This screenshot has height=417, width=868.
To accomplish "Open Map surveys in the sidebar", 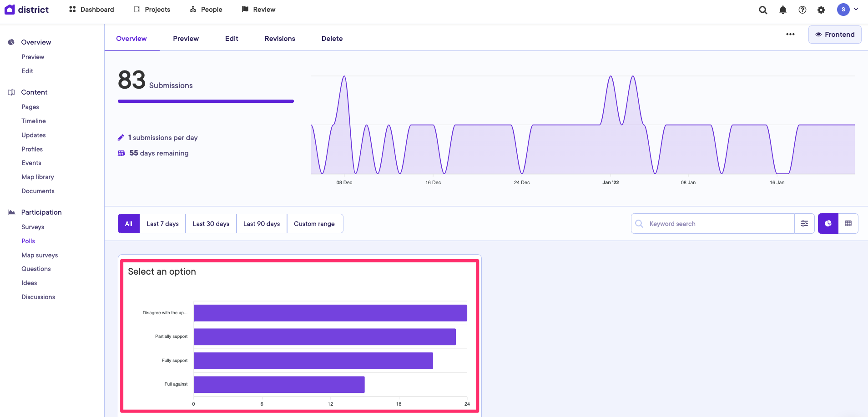I will point(40,255).
